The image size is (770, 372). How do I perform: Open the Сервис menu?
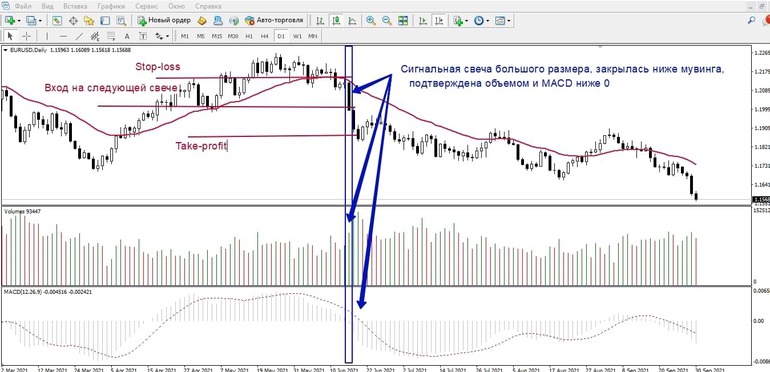pos(147,7)
